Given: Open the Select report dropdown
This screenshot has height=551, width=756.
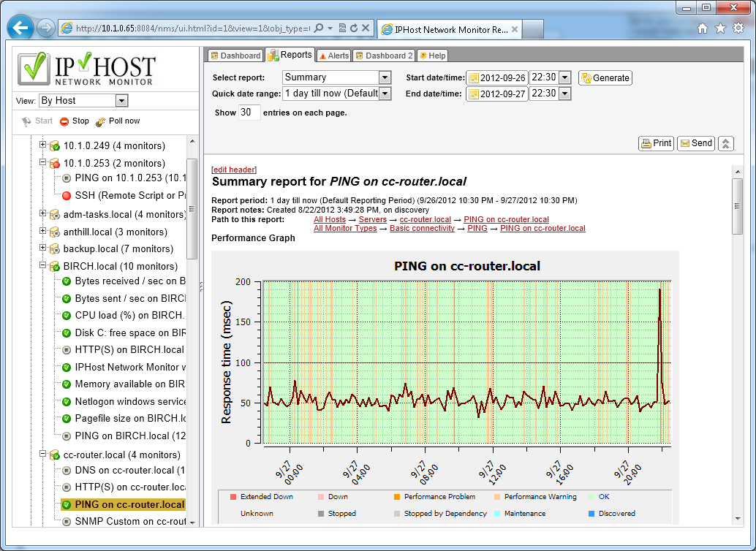Looking at the screenshot, I should tap(385, 77).
